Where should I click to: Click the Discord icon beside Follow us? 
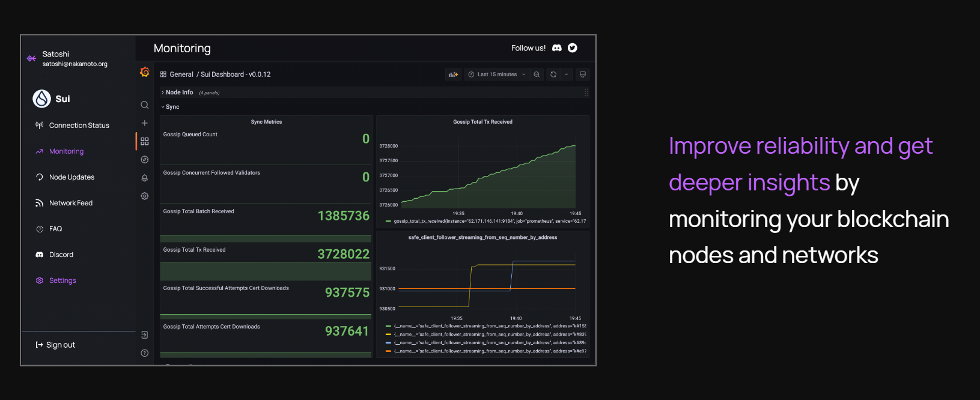(557, 48)
